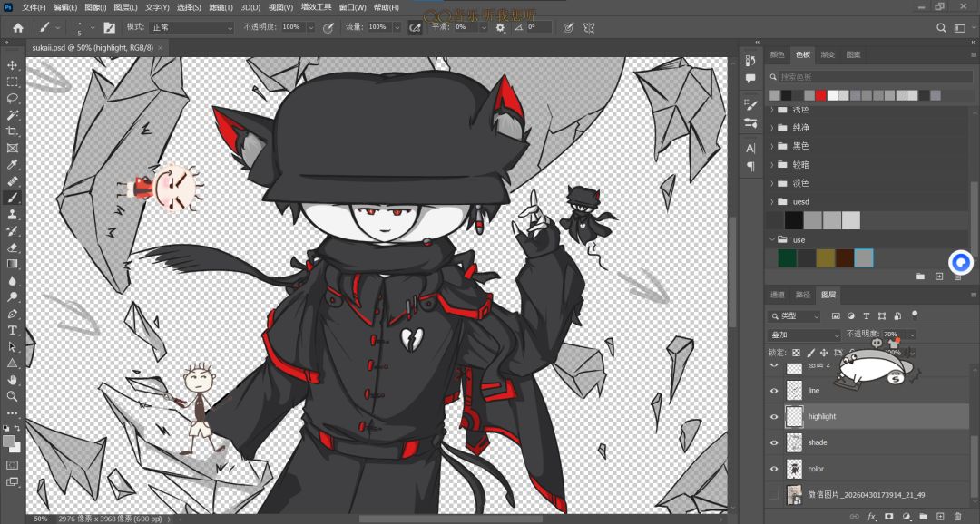Select the Move tool

click(12, 65)
